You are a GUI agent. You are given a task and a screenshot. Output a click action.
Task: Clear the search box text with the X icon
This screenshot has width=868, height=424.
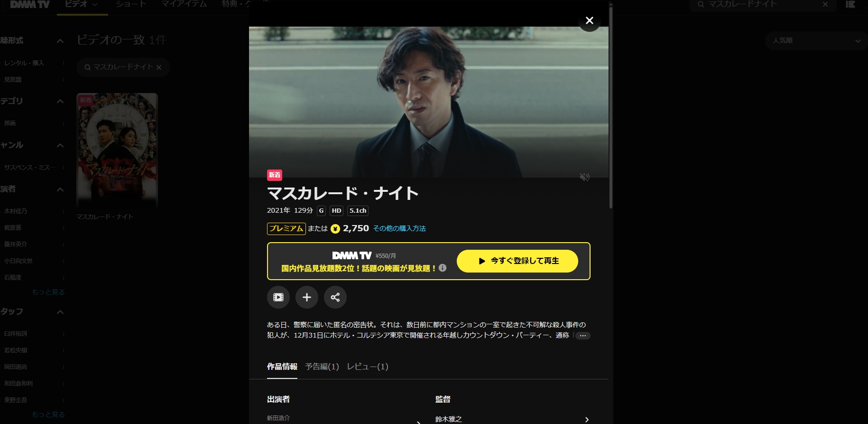825,4
